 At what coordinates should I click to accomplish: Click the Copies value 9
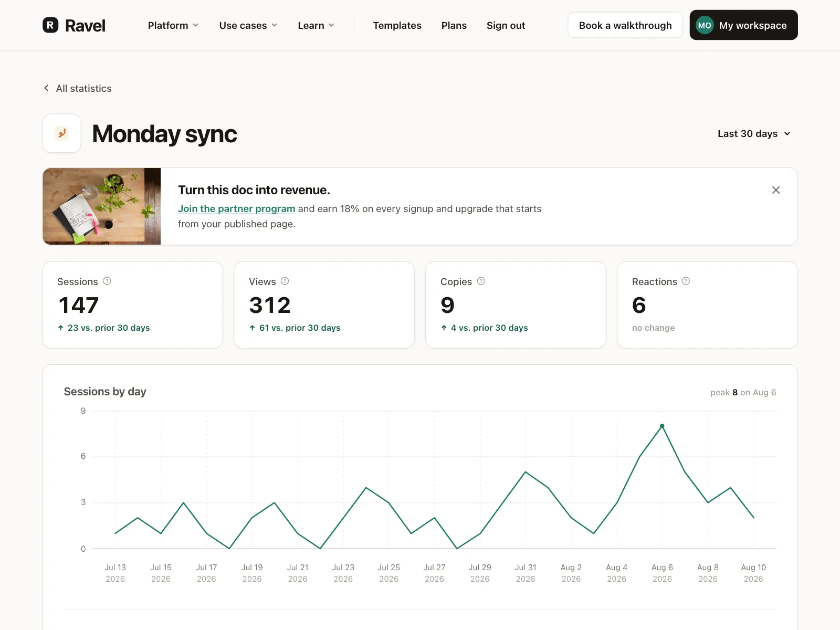(448, 305)
